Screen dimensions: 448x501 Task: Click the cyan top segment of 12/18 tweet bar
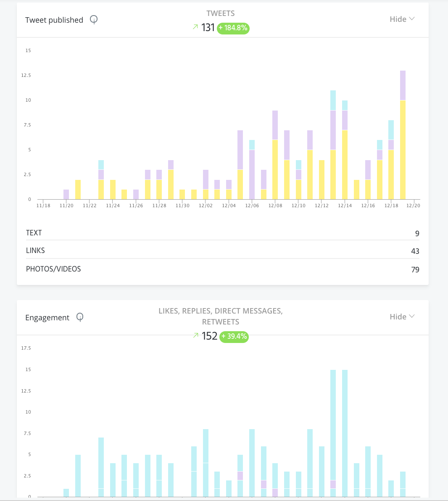point(391,130)
